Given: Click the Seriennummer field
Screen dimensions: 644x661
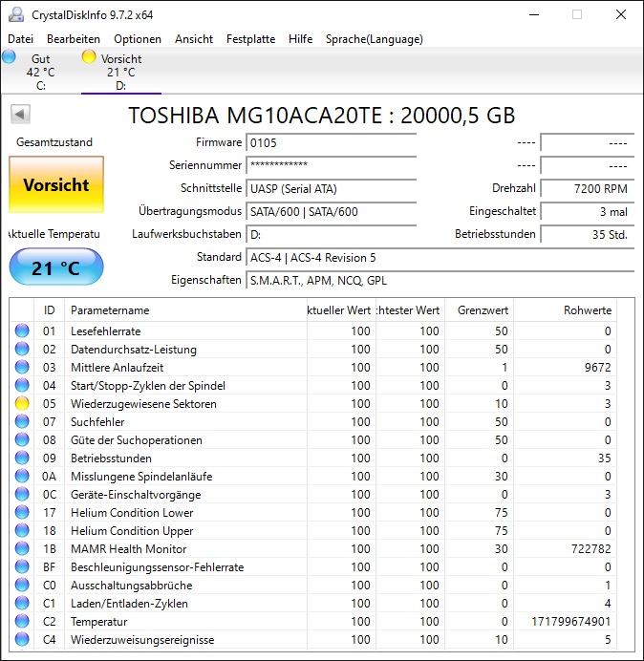Looking at the screenshot, I should click(x=331, y=165).
